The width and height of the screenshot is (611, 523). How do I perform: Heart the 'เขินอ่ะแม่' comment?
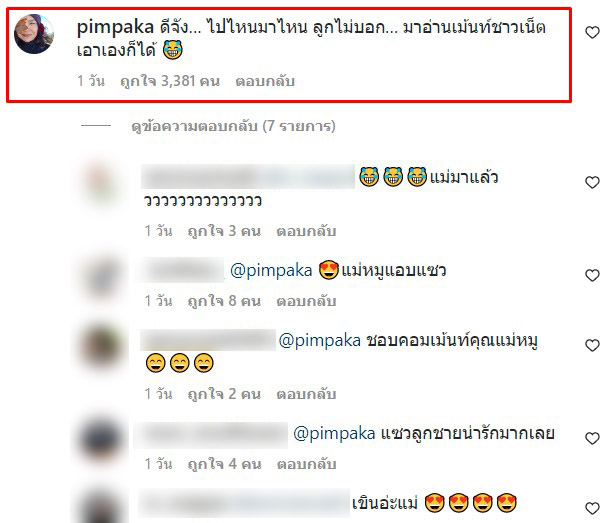(x=592, y=508)
